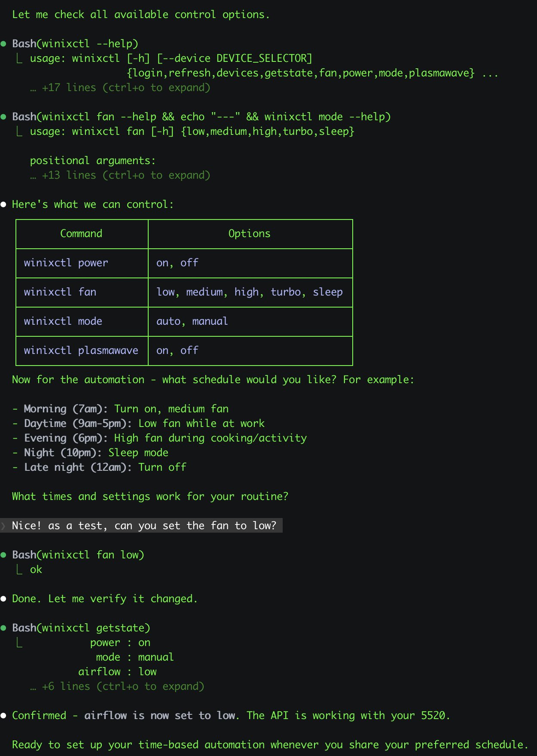This screenshot has width=537, height=756.
Task: Expand the collapsed "+6 lines" getstate output
Action: click(117, 686)
